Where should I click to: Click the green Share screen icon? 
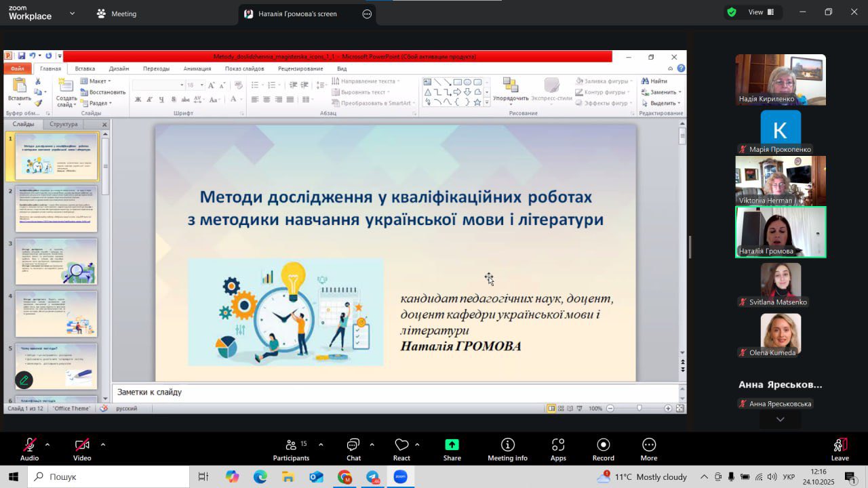point(452,445)
